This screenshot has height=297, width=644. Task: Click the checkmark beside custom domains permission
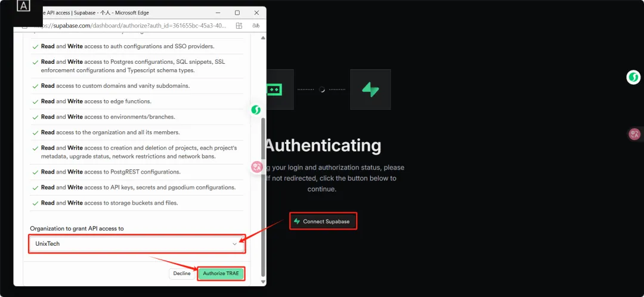coord(35,86)
